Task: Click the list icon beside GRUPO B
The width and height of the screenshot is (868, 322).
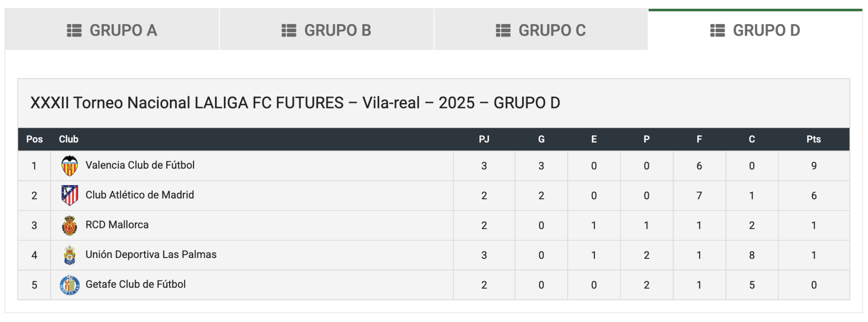Action: (x=289, y=31)
